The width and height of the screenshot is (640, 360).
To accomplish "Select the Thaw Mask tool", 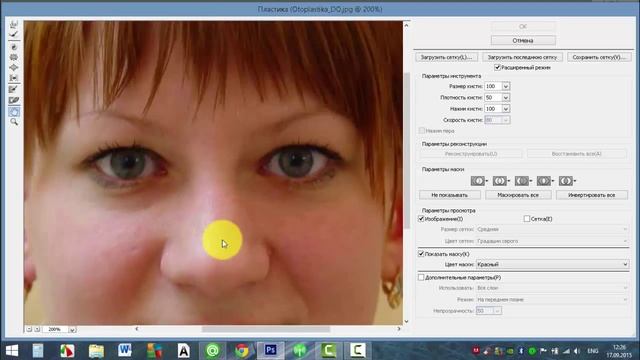I will click(14, 100).
